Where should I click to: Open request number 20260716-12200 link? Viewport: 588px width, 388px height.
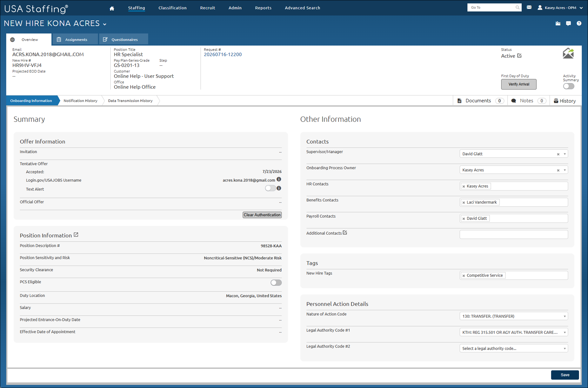click(x=223, y=55)
